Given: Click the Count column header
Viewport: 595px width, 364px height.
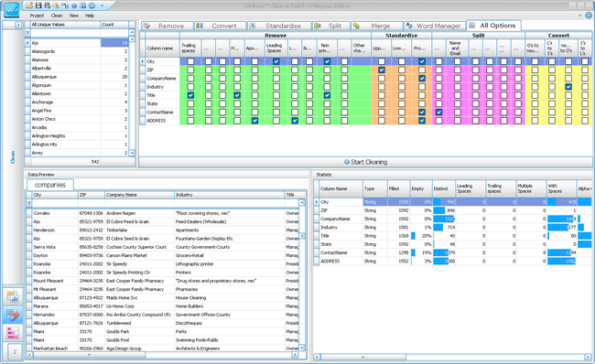Looking at the screenshot, I should click(114, 25).
